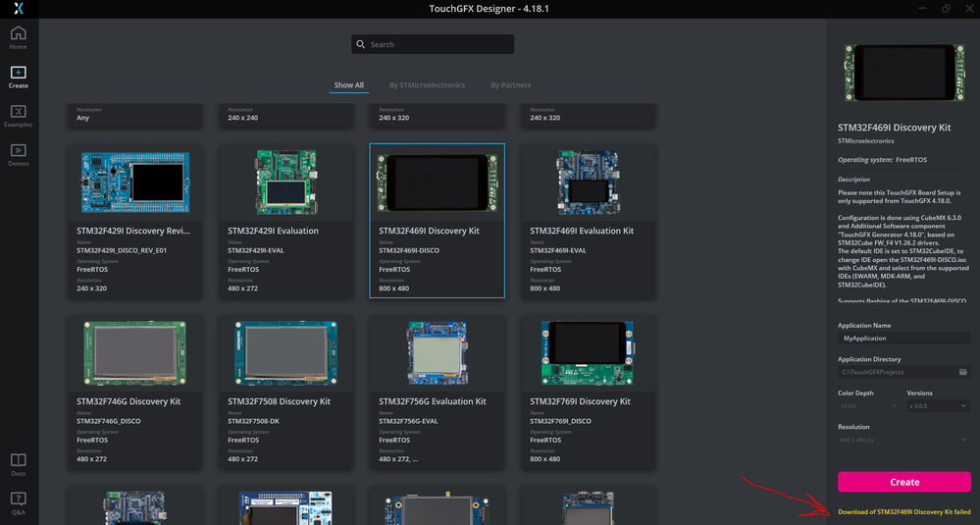Select STM32F469I Evaluation Kit board image
This screenshot has width=980, height=525.
point(589,183)
